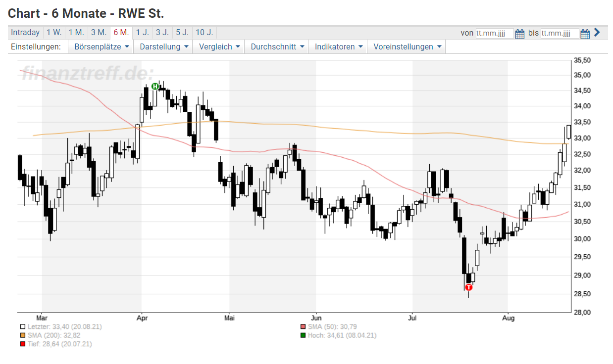
Task: Focus the 'von' start date input field
Action: tap(495, 34)
